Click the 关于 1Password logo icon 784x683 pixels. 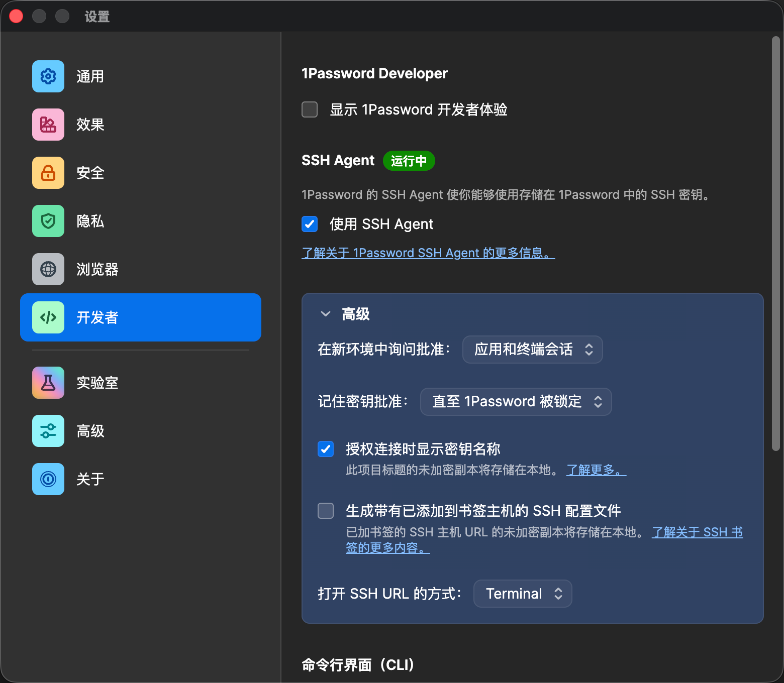coord(48,479)
